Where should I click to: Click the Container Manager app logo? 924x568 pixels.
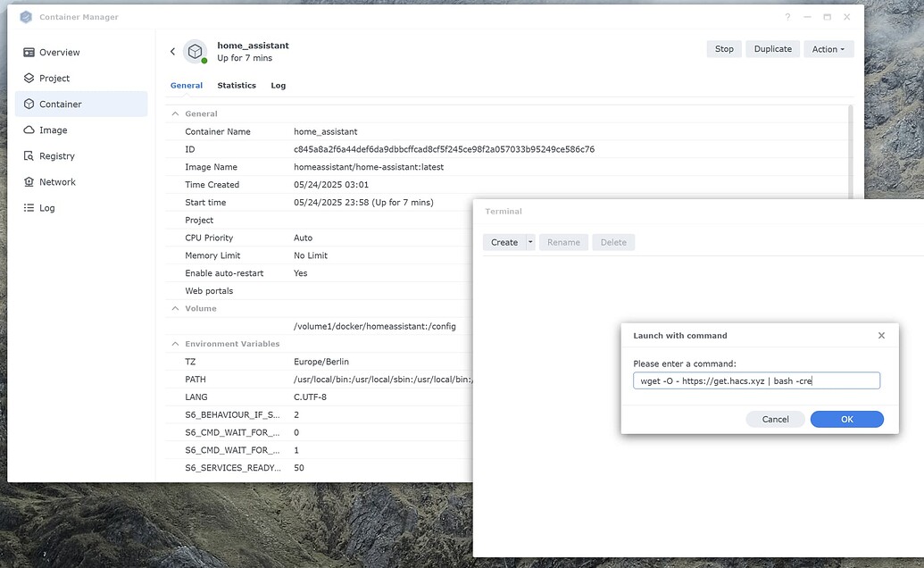pos(26,17)
